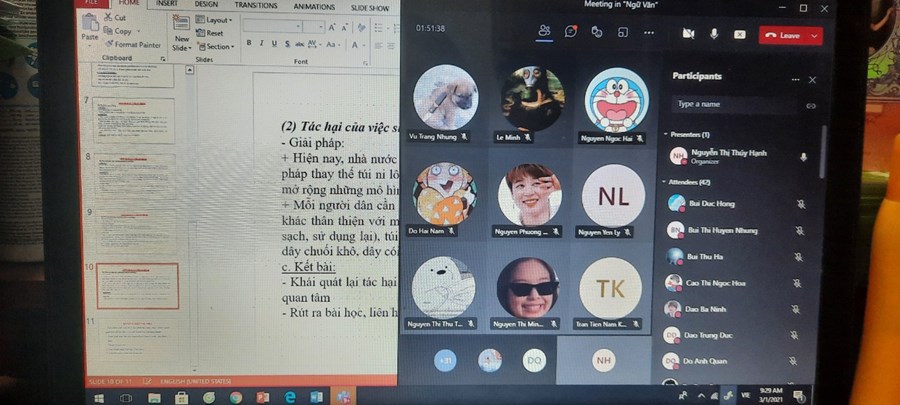
Task: Close the Participants panel
Action: click(812, 79)
